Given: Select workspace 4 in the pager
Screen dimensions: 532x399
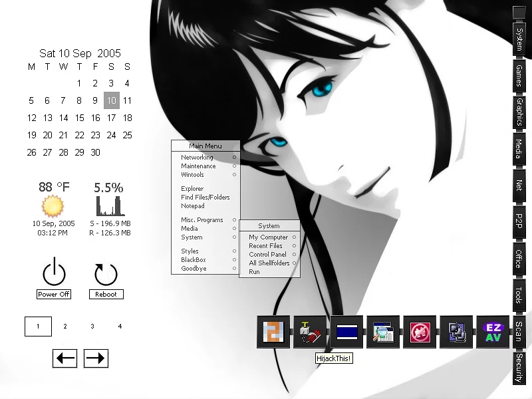Looking at the screenshot, I should (120, 327).
